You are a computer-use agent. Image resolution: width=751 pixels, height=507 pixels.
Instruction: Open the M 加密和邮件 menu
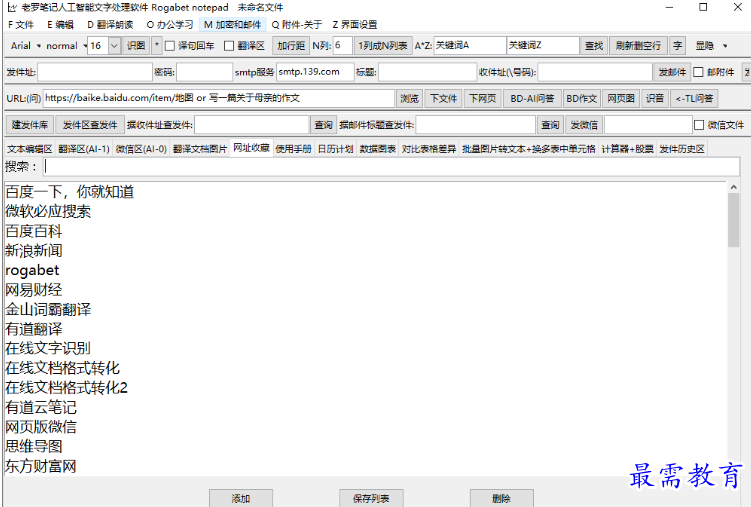[x=233, y=24]
